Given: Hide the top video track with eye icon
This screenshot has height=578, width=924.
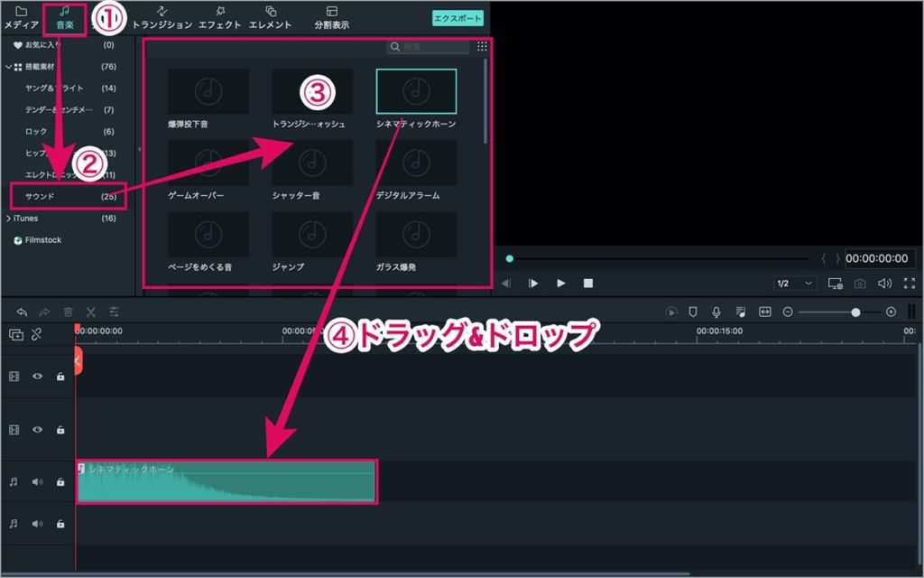Looking at the screenshot, I should 37,377.
